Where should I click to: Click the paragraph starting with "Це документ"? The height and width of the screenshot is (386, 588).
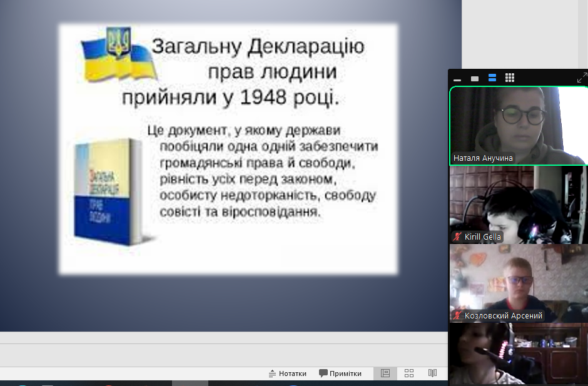click(263, 170)
